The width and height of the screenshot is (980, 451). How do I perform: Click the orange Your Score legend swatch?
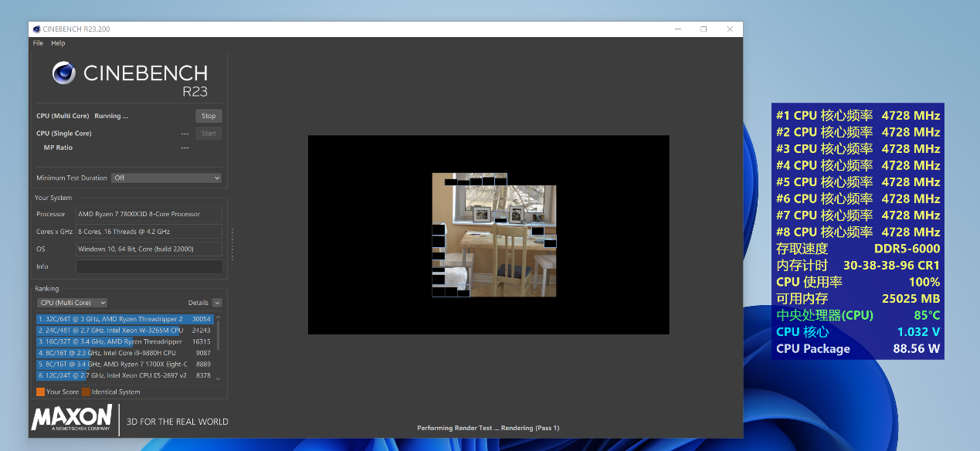(40, 392)
